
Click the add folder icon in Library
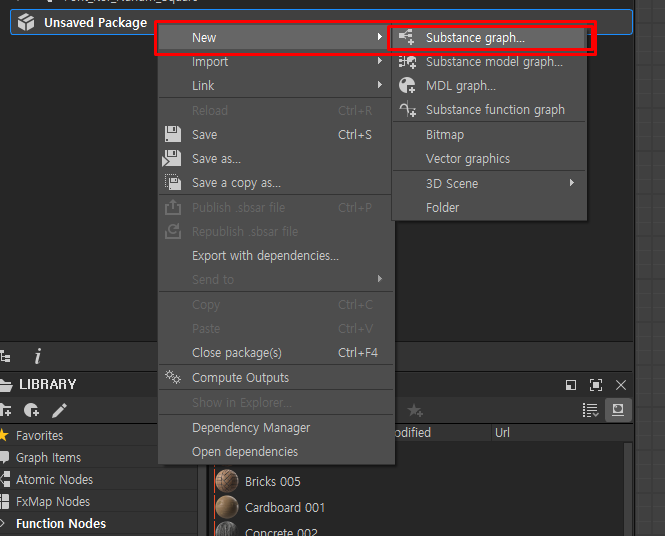[x=6, y=410]
